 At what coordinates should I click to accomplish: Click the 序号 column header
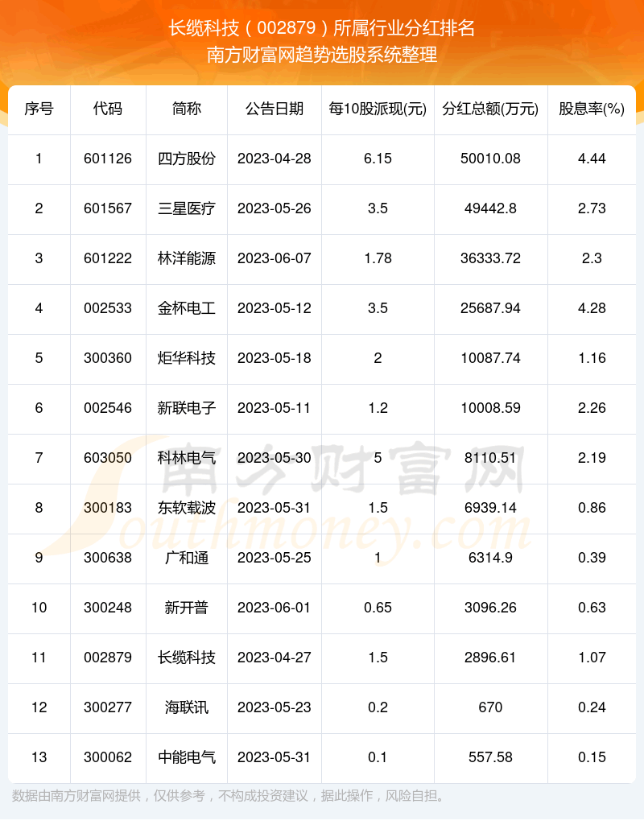click(39, 109)
